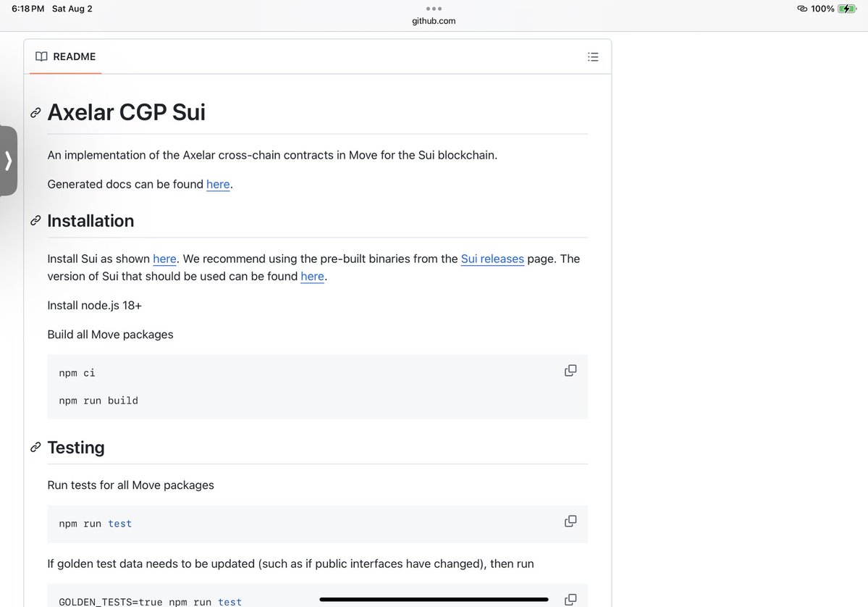868x607 pixels.
Task: Expand the slide-over side panel handle
Action: tap(8, 161)
